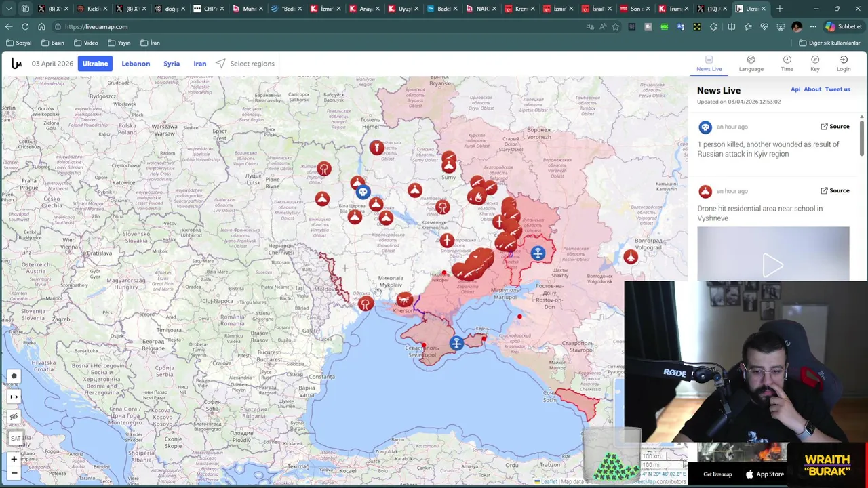Expand Diğer sık kullanılanlar bookmarks folder
The image size is (868, 488).
[x=829, y=43]
